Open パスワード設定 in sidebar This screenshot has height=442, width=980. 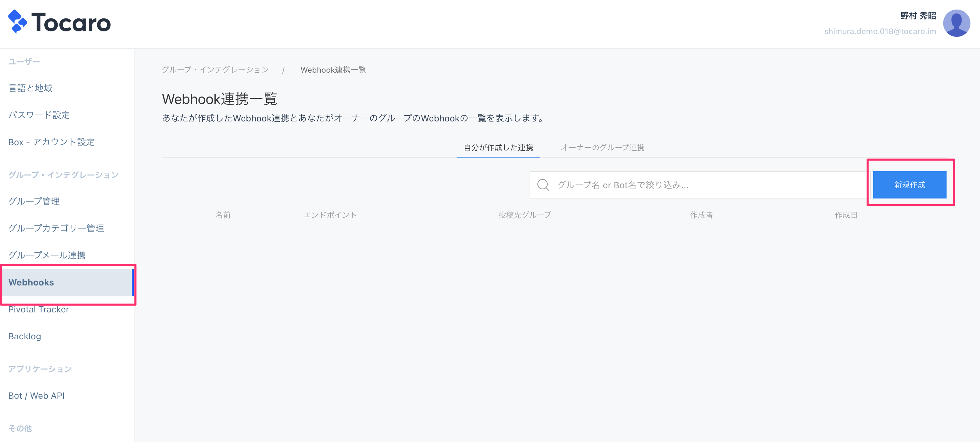point(39,115)
